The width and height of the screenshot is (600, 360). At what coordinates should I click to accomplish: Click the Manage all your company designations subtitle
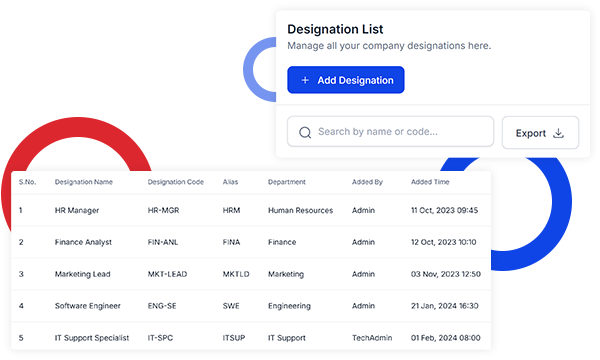tap(389, 46)
